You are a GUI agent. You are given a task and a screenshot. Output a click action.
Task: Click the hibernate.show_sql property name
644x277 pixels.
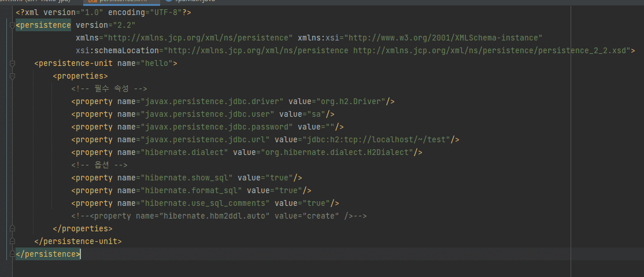tap(187, 178)
